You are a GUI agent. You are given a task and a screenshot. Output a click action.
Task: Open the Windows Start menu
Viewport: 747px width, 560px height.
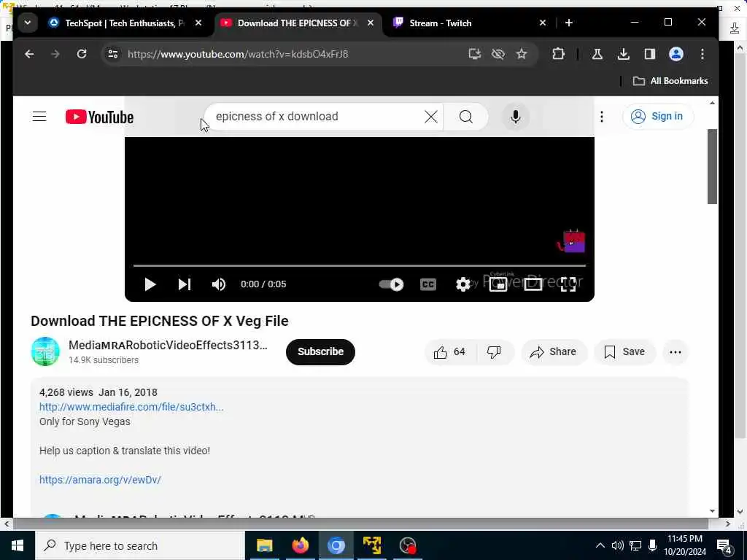click(x=18, y=545)
